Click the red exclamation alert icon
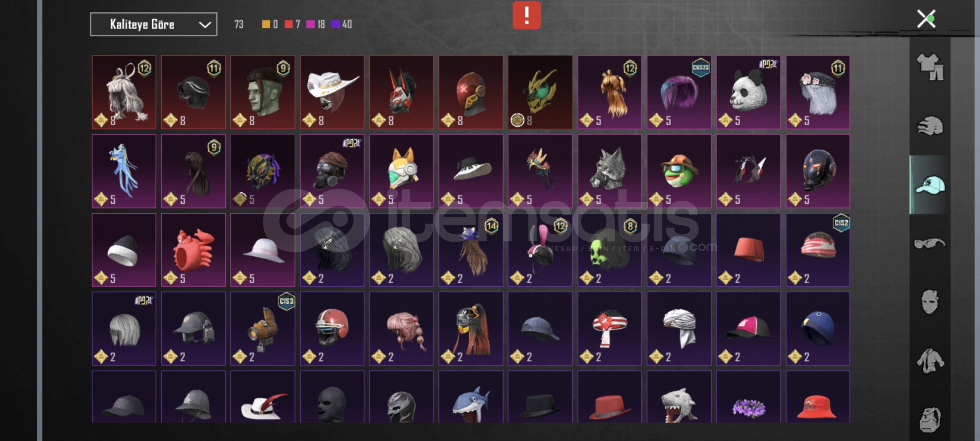Image resolution: width=980 pixels, height=441 pixels. click(x=527, y=15)
